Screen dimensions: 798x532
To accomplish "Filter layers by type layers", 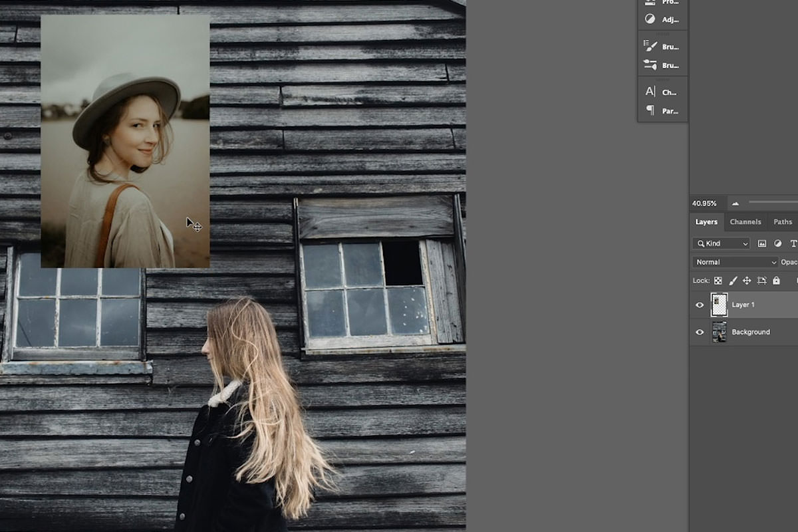I will pos(795,243).
